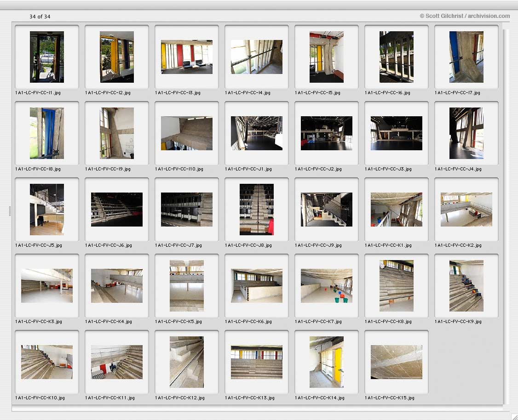Select thumbnail 1A1-LC-FV-CC-K1.jpg
The height and width of the screenshot is (420, 518).
coord(397,210)
